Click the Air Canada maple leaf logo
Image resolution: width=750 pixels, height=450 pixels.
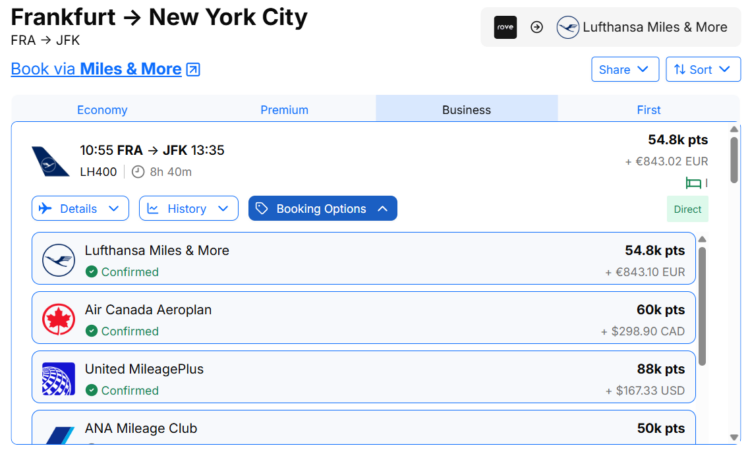[58, 319]
